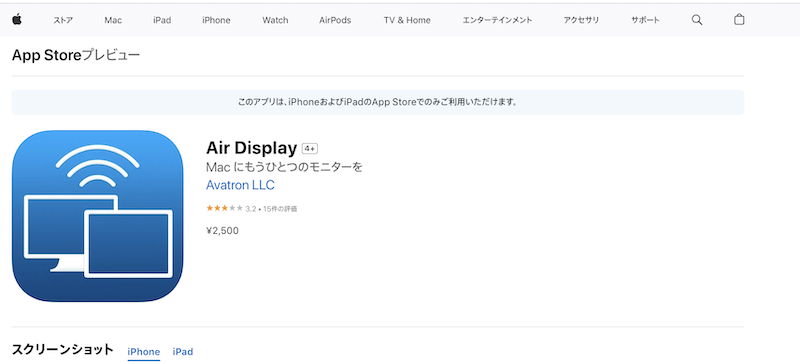Open the TV & Home navigation item
The width and height of the screenshot is (800, 364).
407,20
